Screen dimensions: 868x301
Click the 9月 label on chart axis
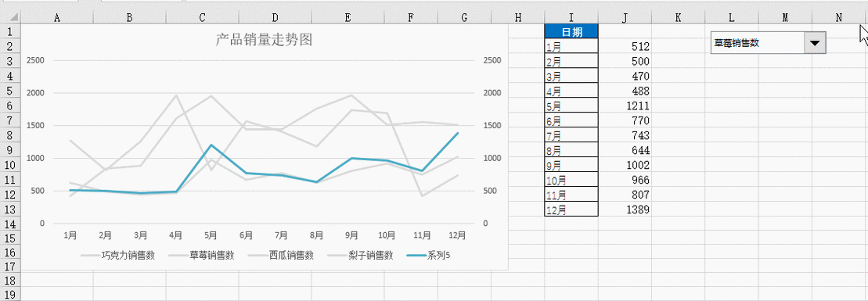tap(351, 235)
